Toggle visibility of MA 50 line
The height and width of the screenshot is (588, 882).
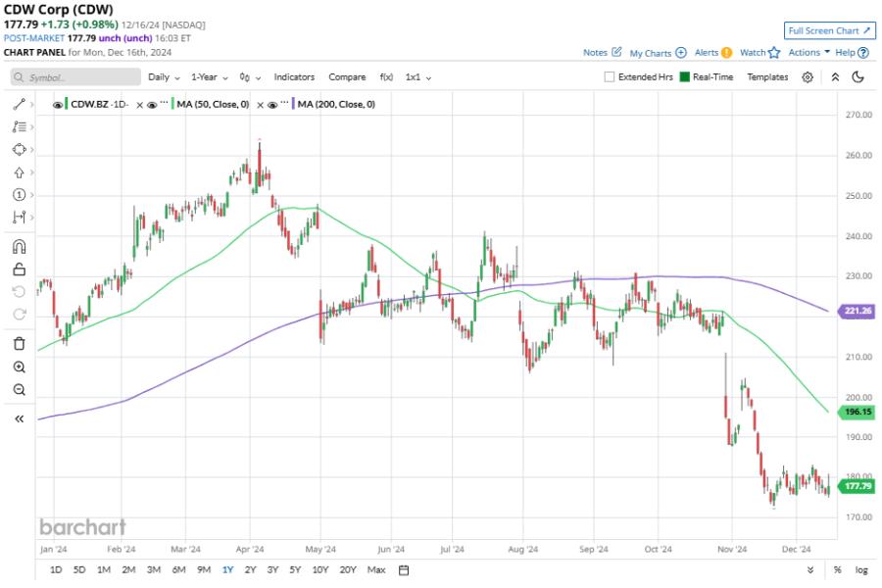tap(152, 105)
